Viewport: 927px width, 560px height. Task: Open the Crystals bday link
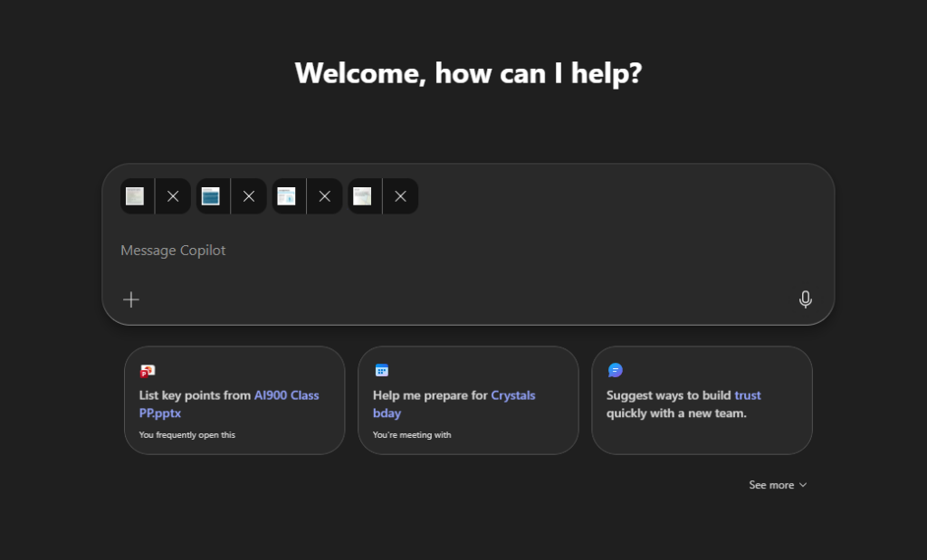pos(513,395)
